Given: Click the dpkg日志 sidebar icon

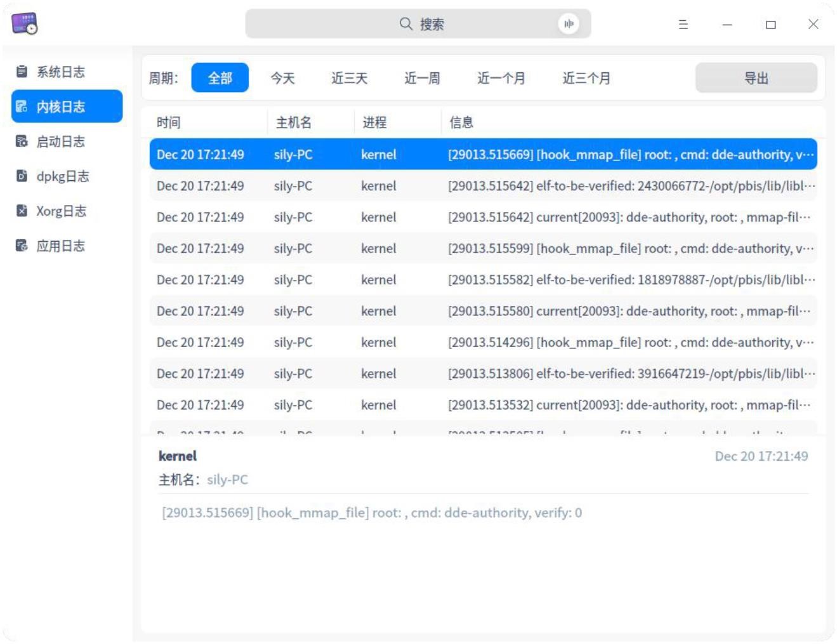Looking at the screenshot, I should (22, 176).
